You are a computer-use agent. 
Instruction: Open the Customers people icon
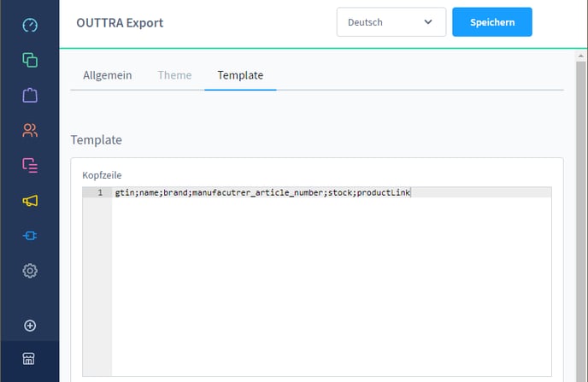(x=30, y=130)
